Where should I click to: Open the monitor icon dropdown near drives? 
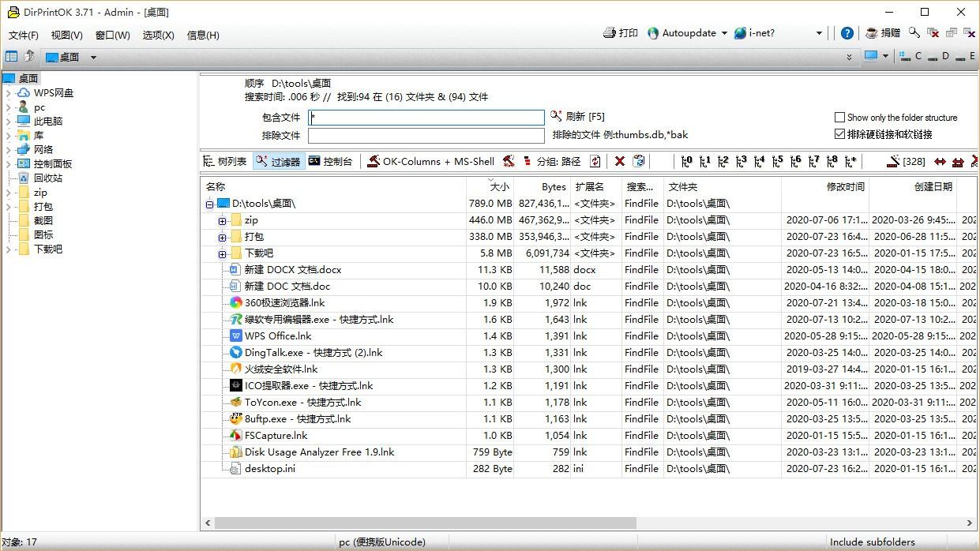886,57
